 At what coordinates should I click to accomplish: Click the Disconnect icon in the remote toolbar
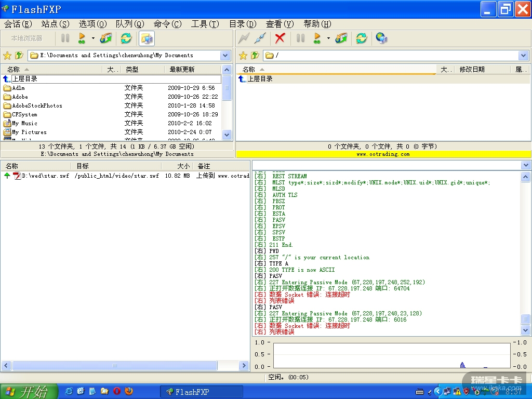tap(260, 38)
